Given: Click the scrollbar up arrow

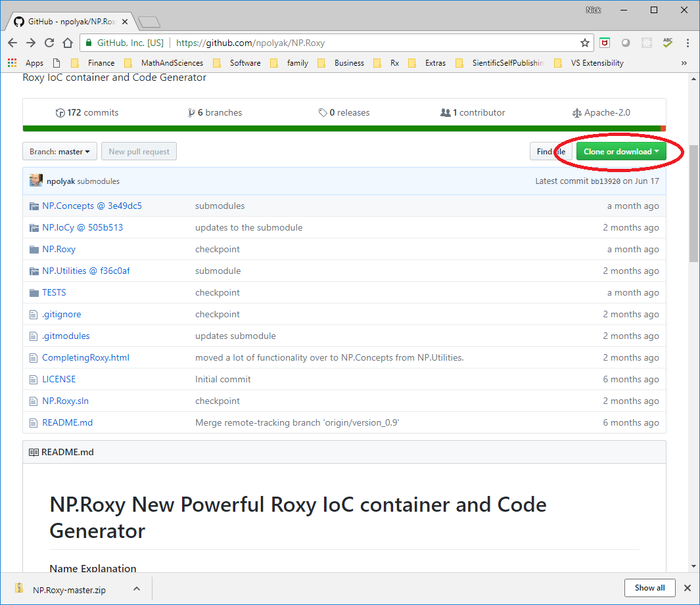Looking at the screenshot, I should pyautogui.click(x=693, y=79).
